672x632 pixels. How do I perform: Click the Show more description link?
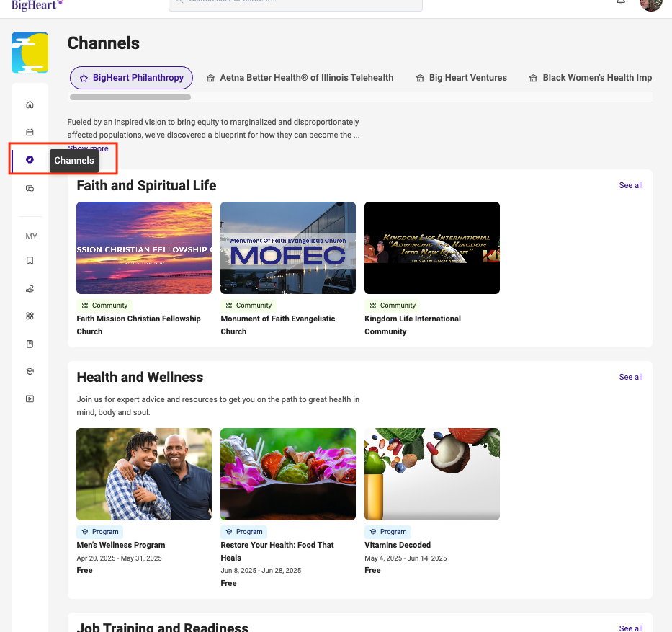click(88, 148)
